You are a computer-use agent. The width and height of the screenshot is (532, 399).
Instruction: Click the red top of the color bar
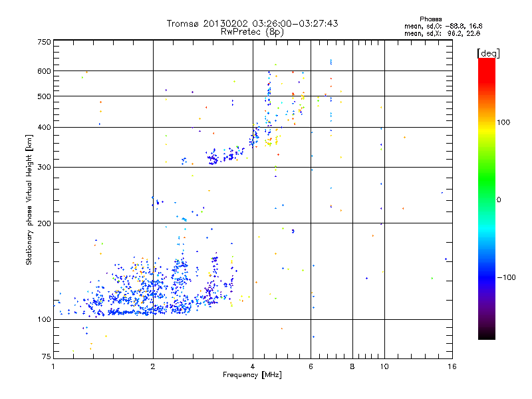(487, 65)
